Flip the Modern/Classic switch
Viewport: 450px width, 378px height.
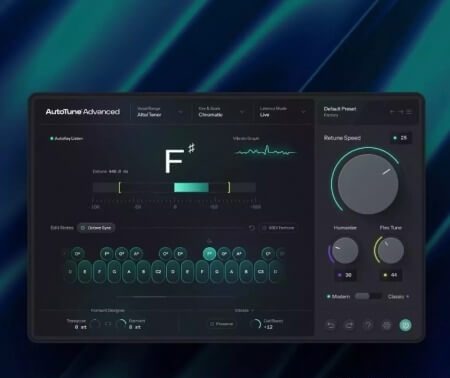[368, 296]
